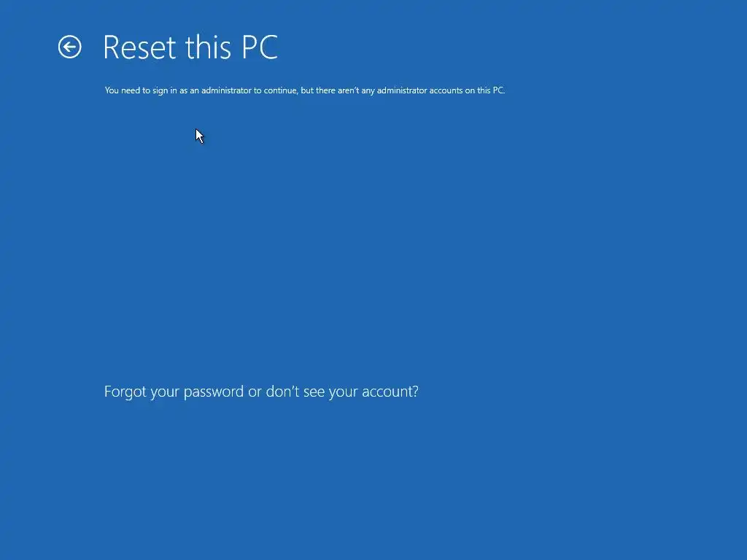Click 'administrator accounts on this PC' text
This screenshot has width=747, height=560.
(x=441, y=90)
